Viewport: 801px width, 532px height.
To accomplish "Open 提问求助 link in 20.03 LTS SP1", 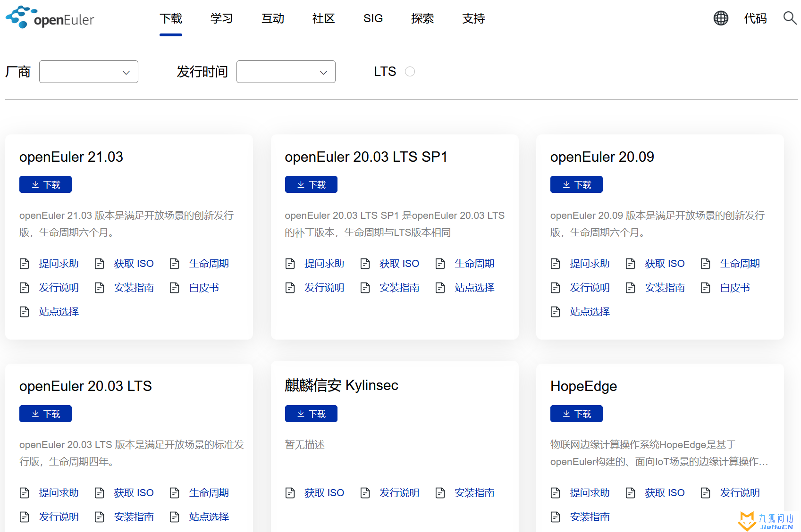I will pos(324,264).
